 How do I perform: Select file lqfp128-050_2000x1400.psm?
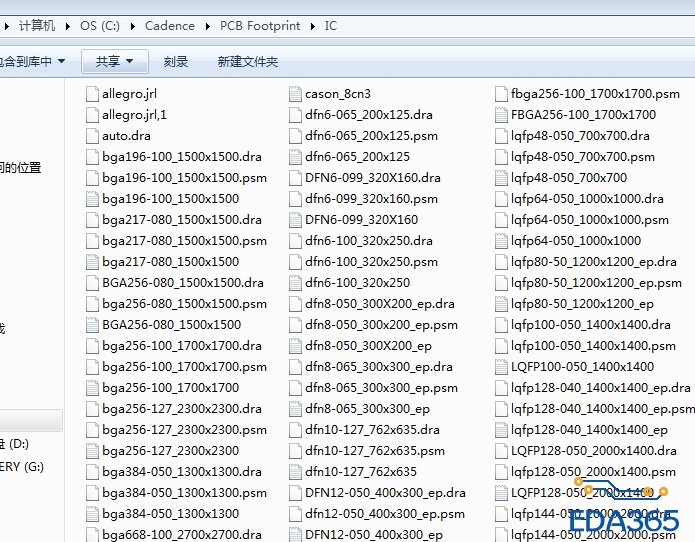pyautogui.click(x=585, y=472)
